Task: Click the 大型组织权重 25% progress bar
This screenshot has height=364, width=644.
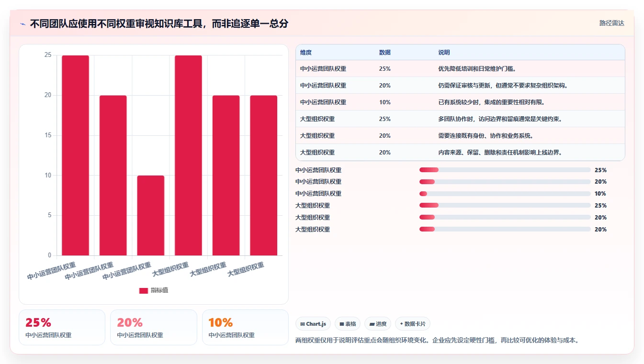Action: (505, 206)
